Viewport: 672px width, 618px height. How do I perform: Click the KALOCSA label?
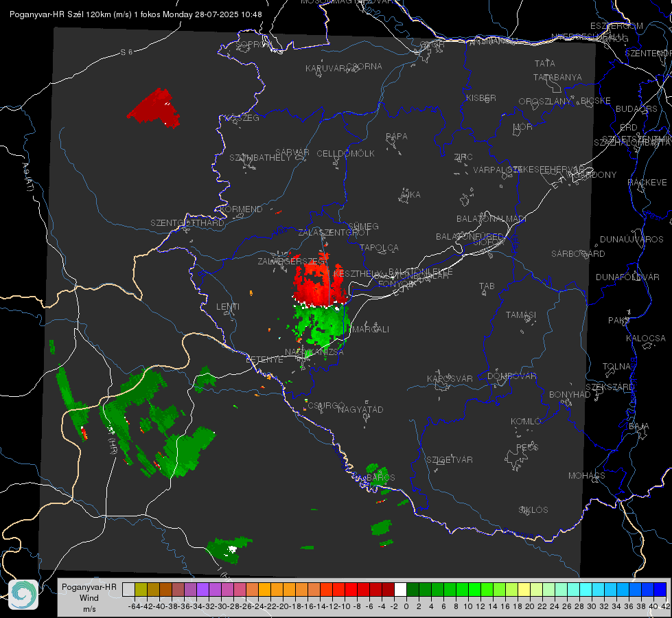[x=646, y=339]
